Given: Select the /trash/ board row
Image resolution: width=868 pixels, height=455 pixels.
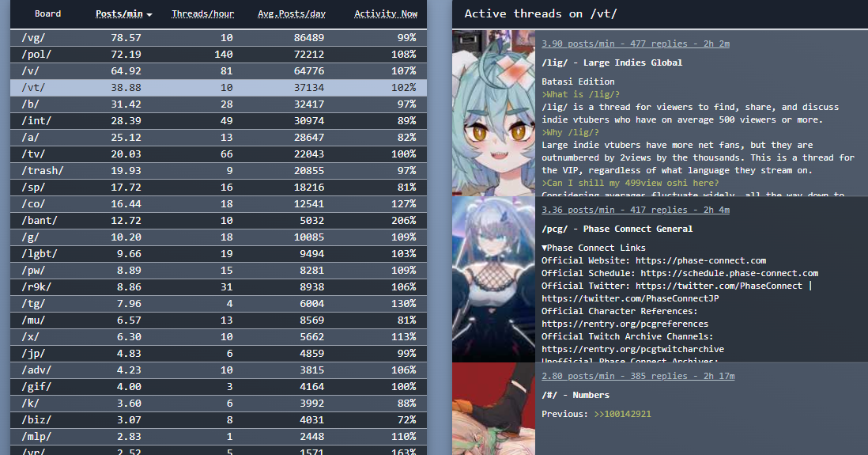Looking at the screenshot, I should 219,171.
